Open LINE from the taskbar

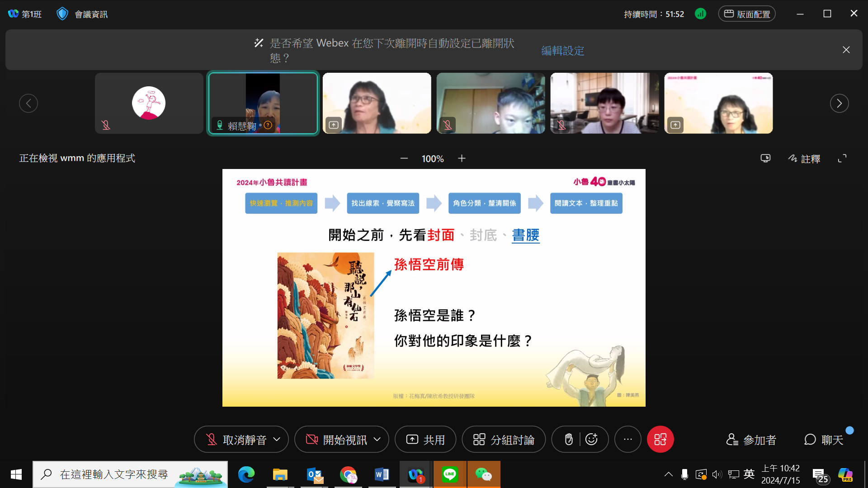450,474
